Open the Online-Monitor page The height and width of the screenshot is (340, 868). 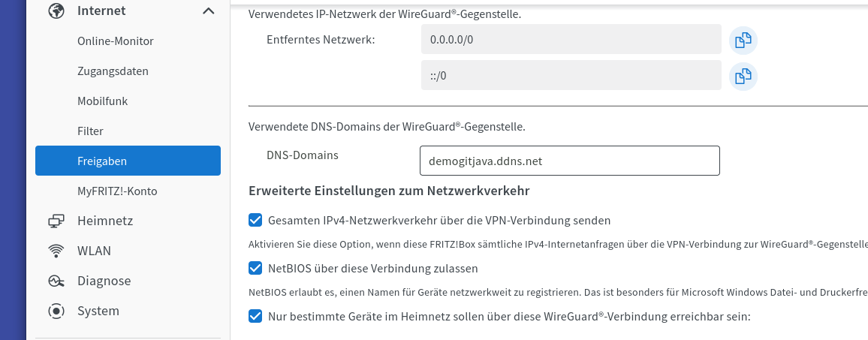pos(115,41)
